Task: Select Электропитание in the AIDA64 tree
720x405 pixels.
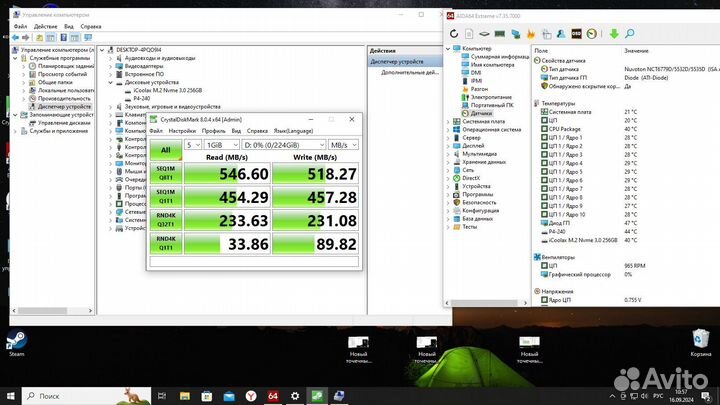Action: click(x=490, y=97)
